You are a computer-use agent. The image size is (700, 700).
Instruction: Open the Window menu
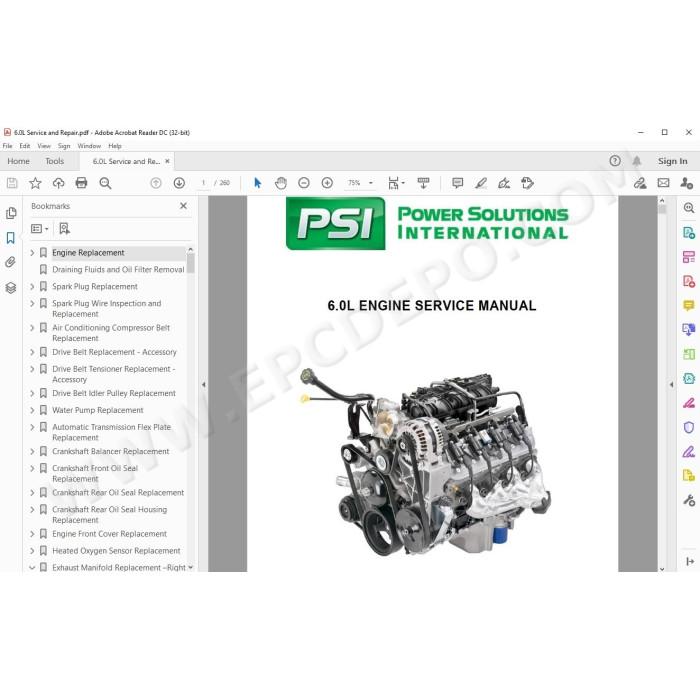pos(89,146)
